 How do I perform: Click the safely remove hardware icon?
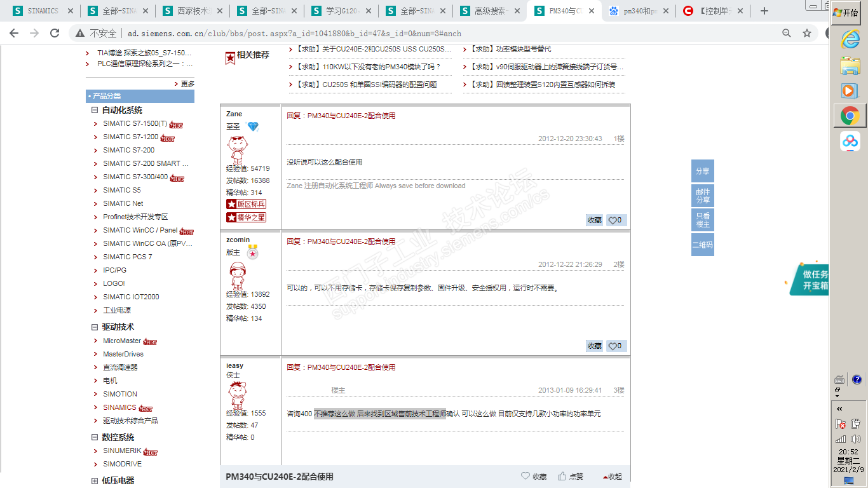856,424
